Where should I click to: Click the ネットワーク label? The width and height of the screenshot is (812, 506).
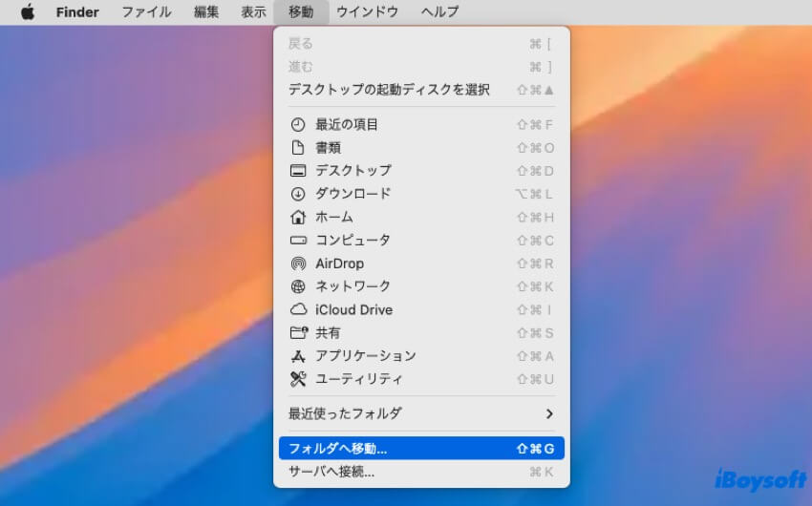pos(353,286)
